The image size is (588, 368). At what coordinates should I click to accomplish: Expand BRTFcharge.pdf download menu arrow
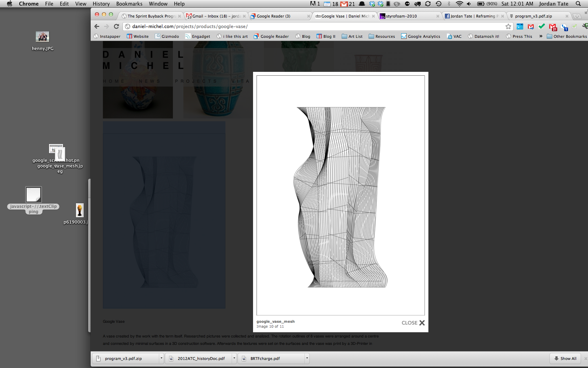click(307, 358)
